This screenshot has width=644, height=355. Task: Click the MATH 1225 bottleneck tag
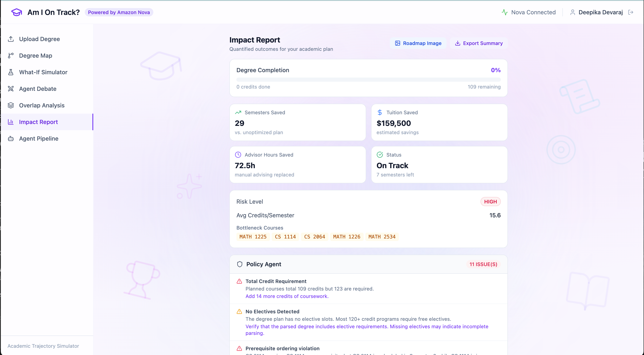tap(253, 237)
